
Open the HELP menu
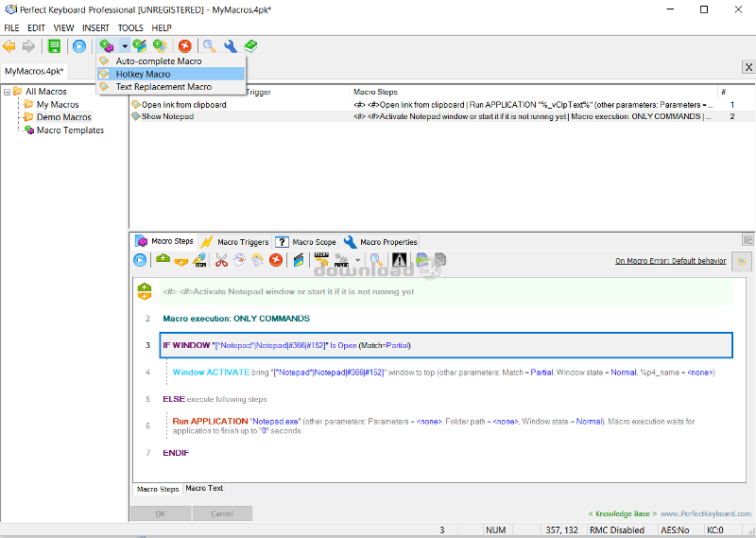point(162,28)
